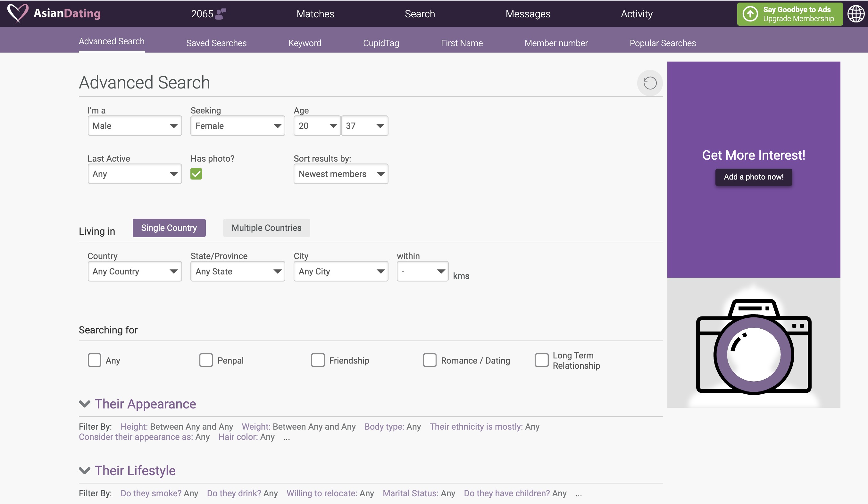Collapse the Their Lifestyle chevron

[84, 470]
